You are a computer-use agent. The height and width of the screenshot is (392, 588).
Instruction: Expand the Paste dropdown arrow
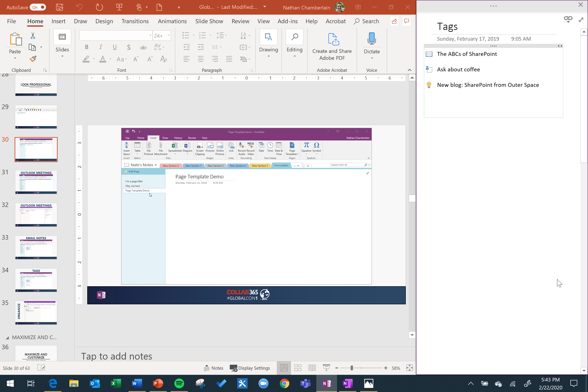pos(15,58)
